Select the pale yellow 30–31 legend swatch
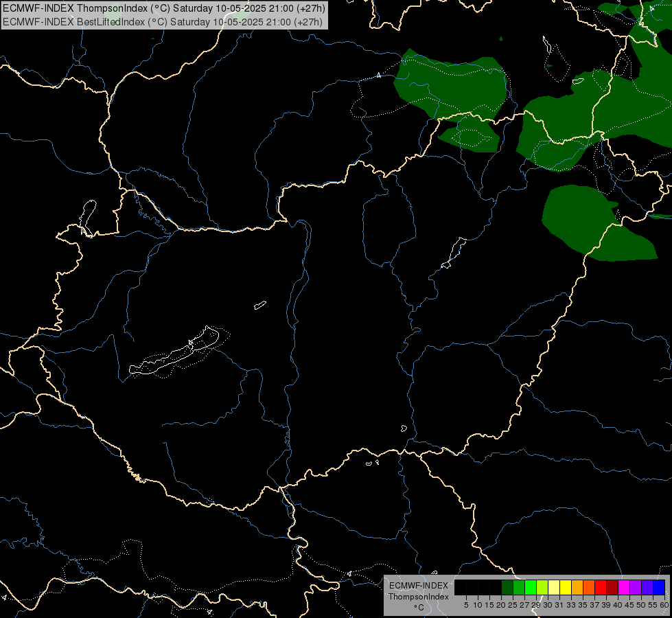Image resolution: width=672 pixels, height=618 pixels. 554,587
